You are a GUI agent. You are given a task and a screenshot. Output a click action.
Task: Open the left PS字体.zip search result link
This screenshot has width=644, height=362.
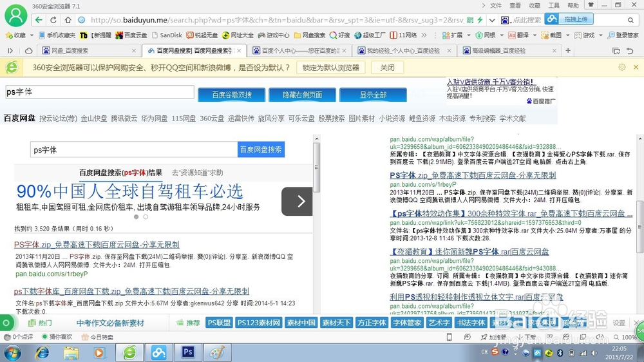click(97, 245)
